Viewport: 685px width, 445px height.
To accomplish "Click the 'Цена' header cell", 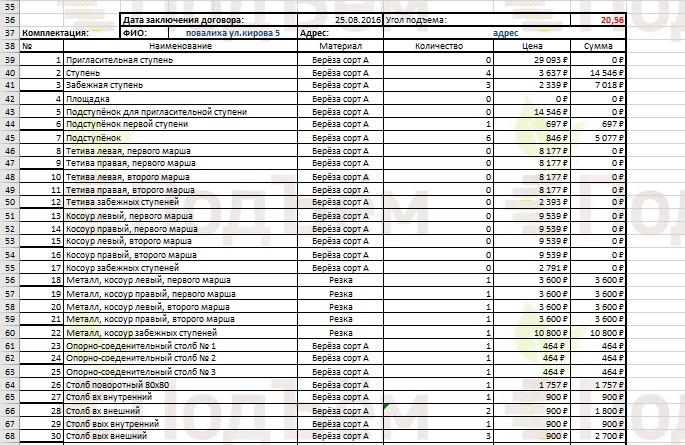I will [x=532, y=46].
